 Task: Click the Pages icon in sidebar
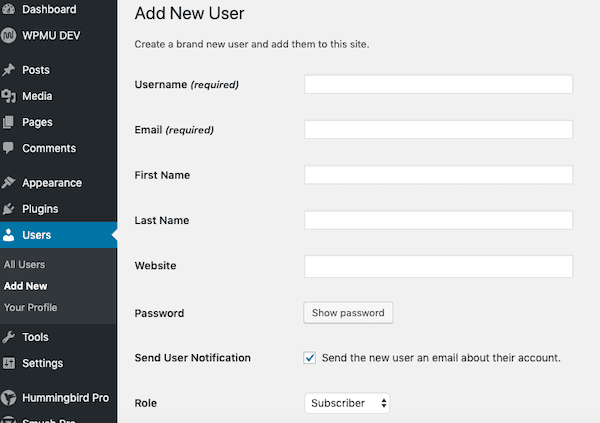[9, 122]
